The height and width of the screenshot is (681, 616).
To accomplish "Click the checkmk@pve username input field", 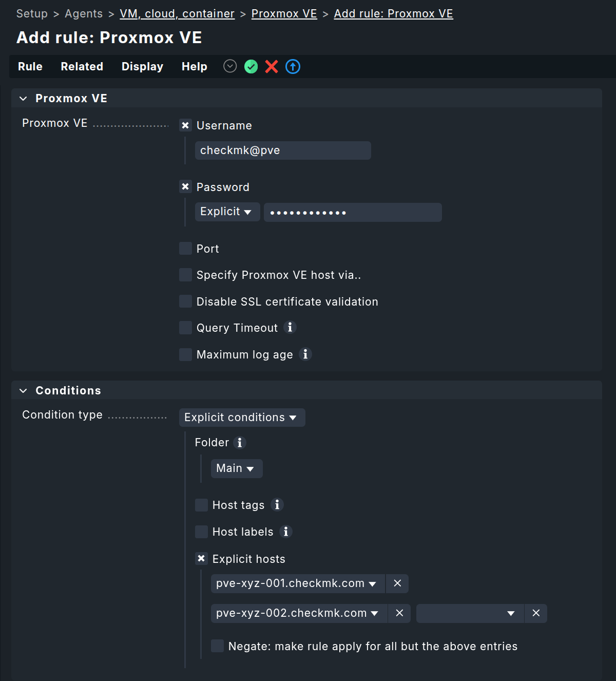I will (282, 150).
